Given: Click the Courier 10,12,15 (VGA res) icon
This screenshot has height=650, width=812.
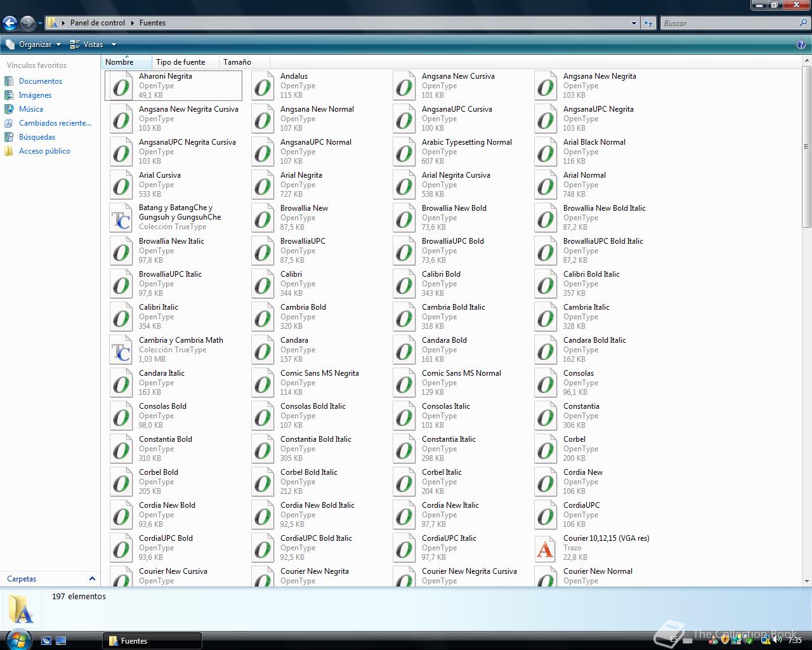Looking at the screenshot, I should coord(546,548).
